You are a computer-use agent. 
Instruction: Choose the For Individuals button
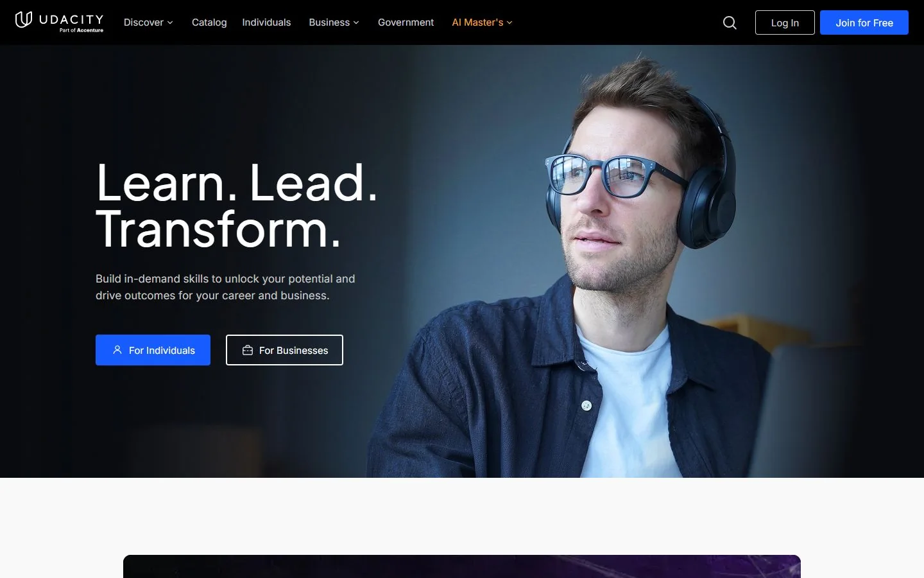pos(153,350)
